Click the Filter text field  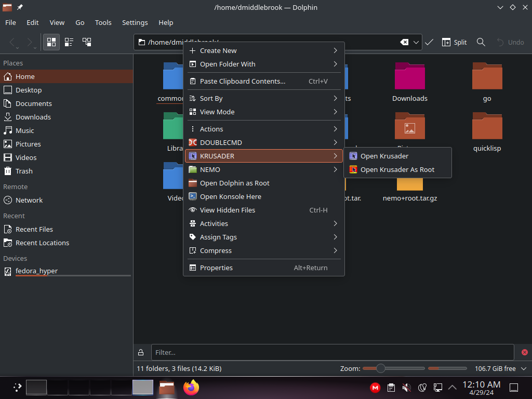(x=332, y=352)
